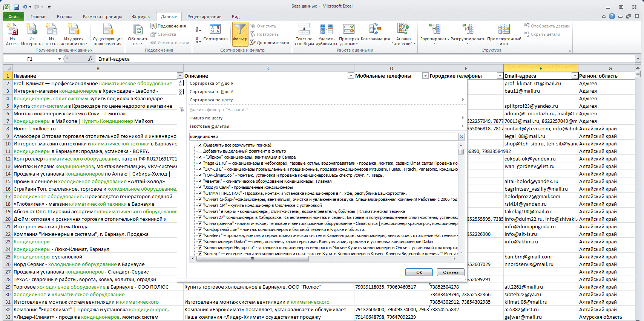Switch to Формулы ribbon tab
Image resolution: width=644 pixels, height=321 pixels.
pos(141,17)
